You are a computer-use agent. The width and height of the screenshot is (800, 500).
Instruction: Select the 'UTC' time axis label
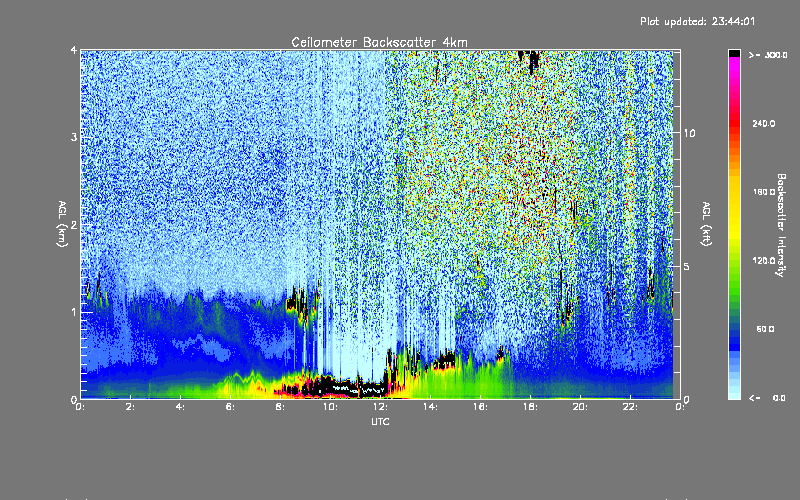380,422
